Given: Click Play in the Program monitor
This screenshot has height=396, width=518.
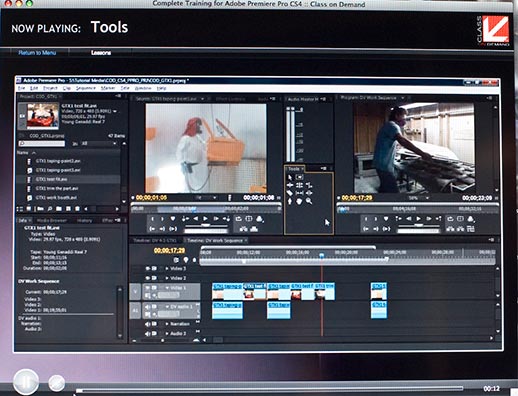Looking at the screenshot, I should [x=419, y=219].
